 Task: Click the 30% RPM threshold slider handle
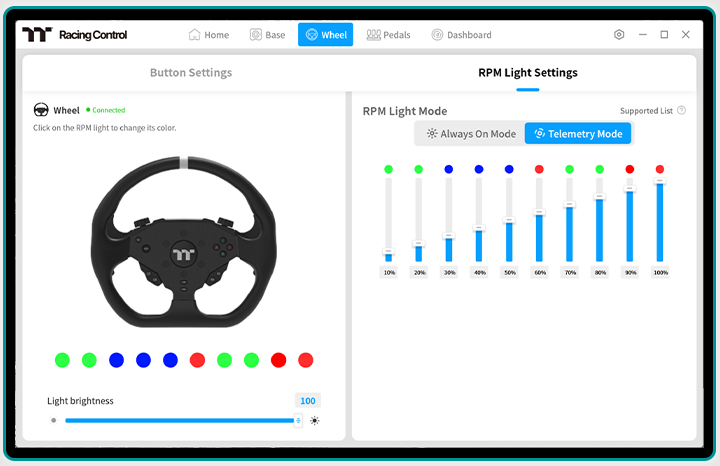[x=449, y=236]
